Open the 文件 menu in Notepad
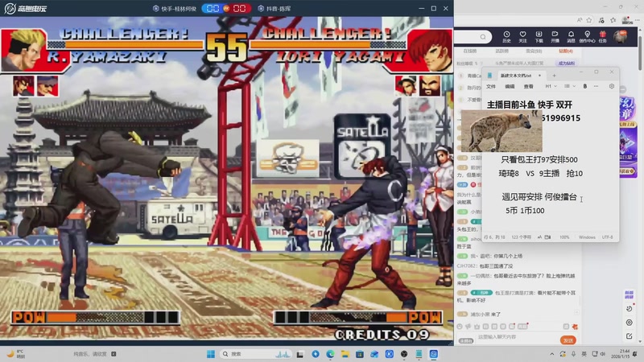Screen dimensions: 644x362 coord(491,87)
